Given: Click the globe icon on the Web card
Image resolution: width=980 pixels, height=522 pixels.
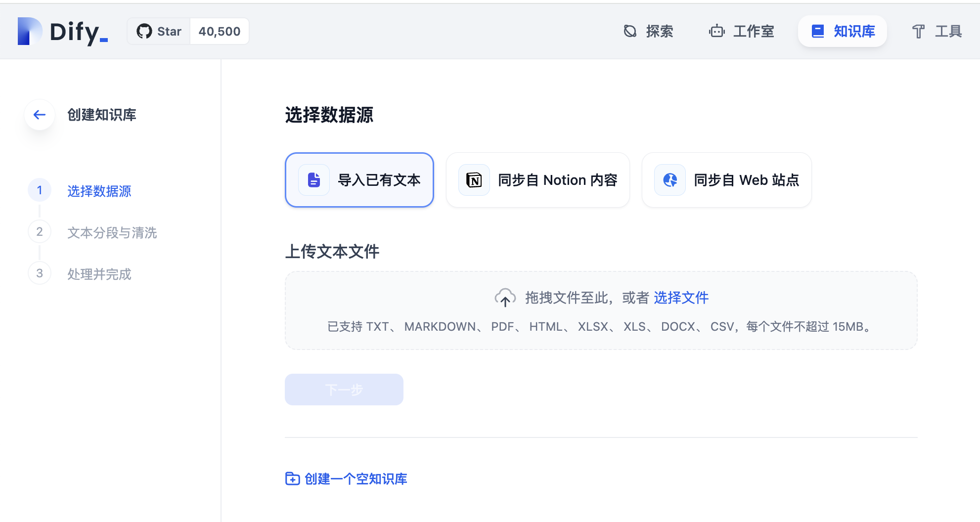Looking at the screenshot, I should pyautogui.click(x=669, y=180).
